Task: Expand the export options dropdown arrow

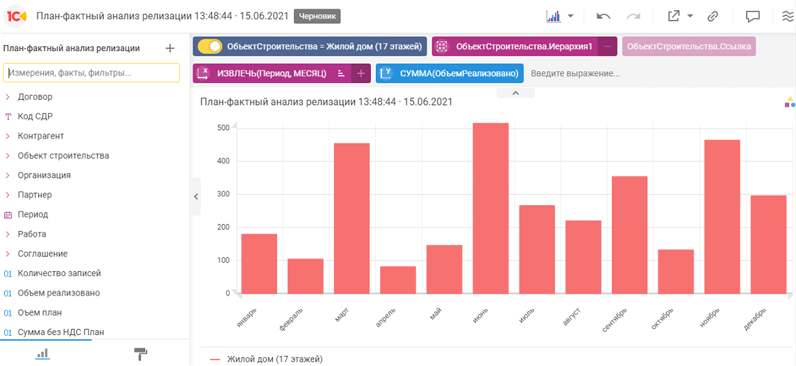Action: pos(690,16)
